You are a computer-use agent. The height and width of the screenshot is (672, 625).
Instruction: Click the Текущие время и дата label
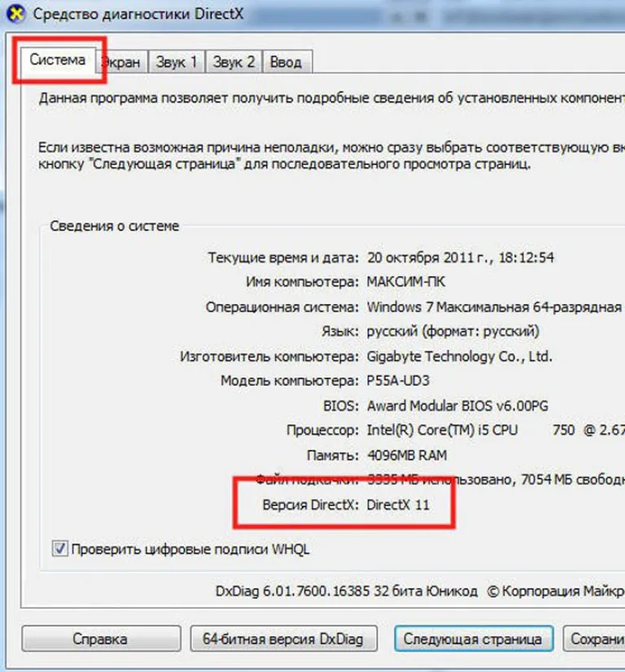click(283, 258)
